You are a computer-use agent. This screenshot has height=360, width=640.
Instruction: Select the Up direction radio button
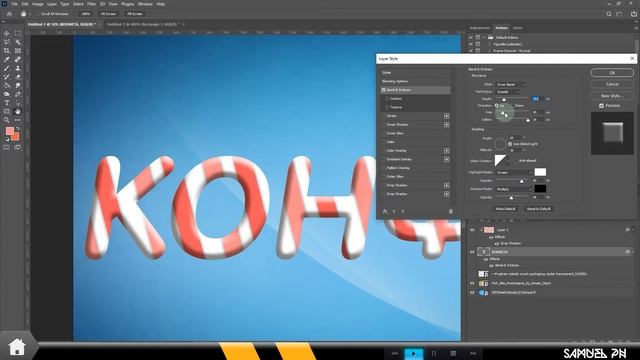[497, 106]
